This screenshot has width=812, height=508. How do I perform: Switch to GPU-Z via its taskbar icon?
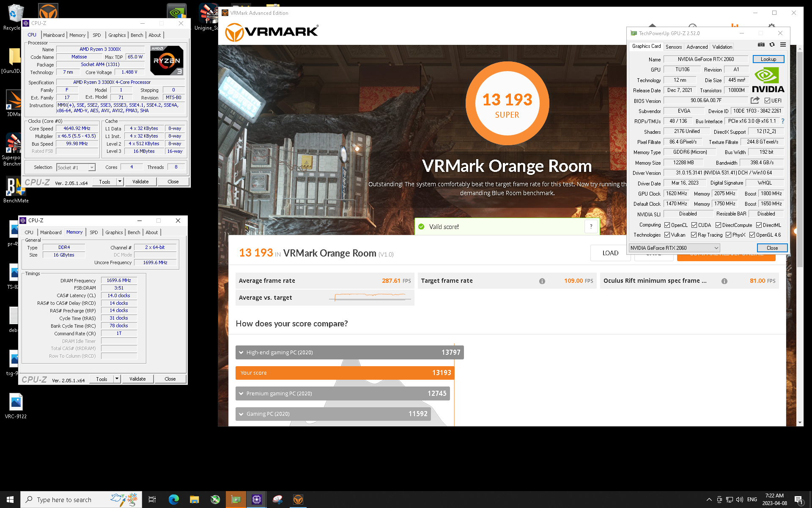tap(236, 500)
